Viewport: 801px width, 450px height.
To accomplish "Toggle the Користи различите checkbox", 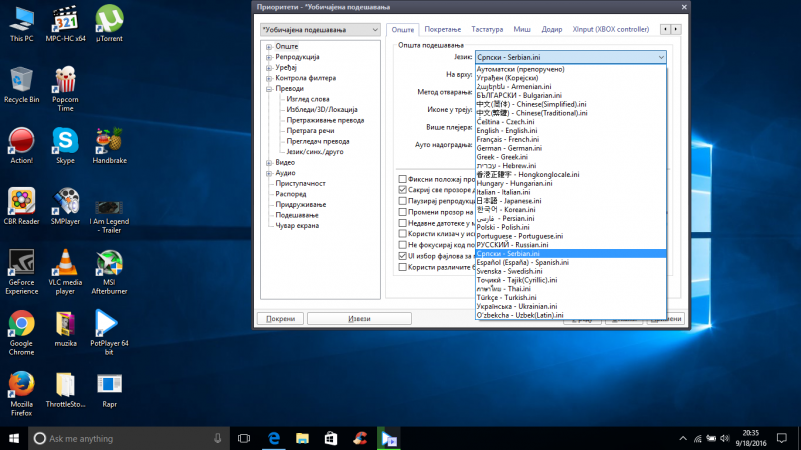I will coord(403,267).
